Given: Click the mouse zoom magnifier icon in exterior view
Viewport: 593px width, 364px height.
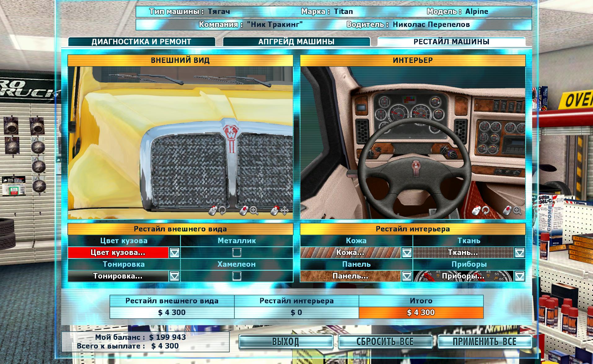Looking at the screenshot, I should (x=249, y=211).
